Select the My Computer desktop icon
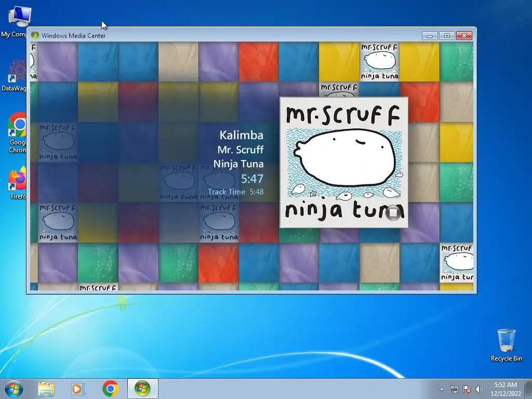 14,21
